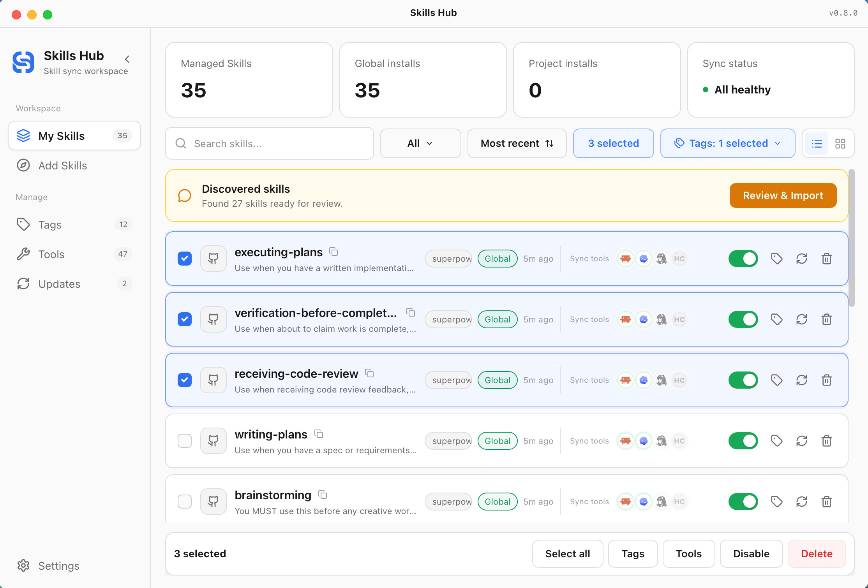Switch to grid view layout

[840, 144]
